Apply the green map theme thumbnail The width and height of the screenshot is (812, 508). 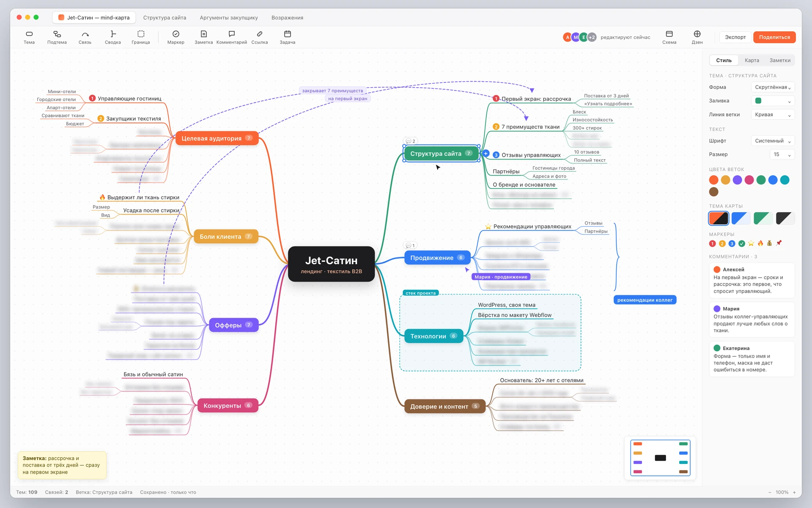point(763,218)
